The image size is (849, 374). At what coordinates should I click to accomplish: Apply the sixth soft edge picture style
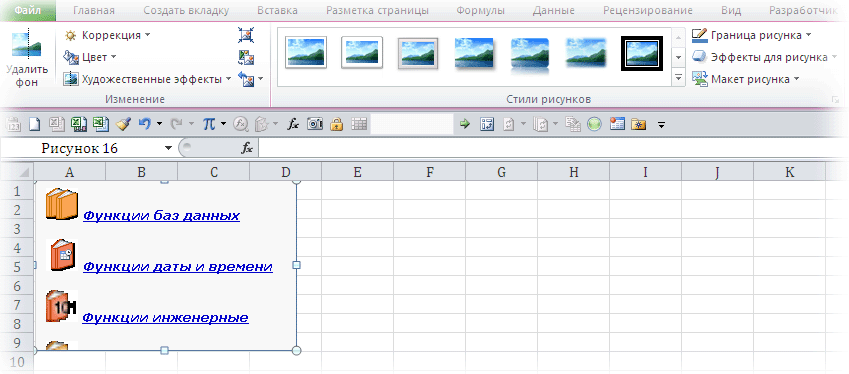click(585, 53)
